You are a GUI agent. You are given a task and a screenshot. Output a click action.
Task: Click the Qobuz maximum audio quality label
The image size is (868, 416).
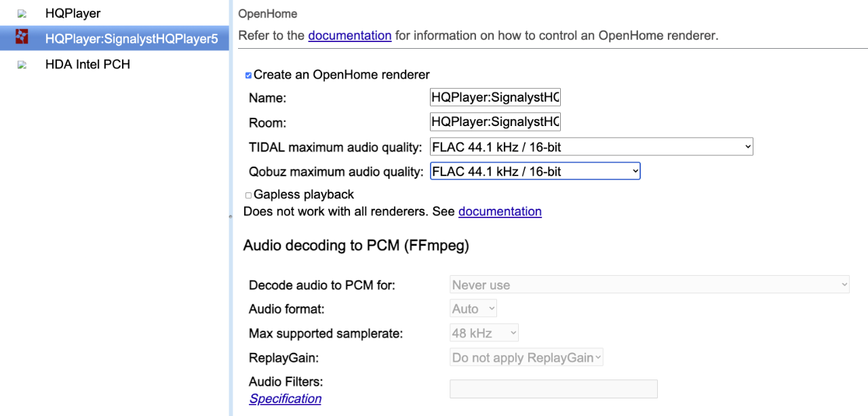[x=336, y=171]
